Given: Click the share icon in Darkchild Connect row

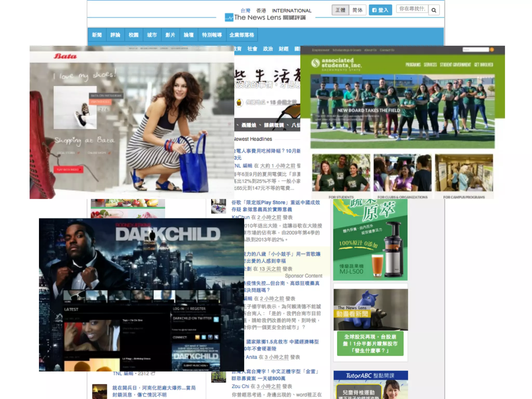Looking at the screenshot, I should coord(216,337).
